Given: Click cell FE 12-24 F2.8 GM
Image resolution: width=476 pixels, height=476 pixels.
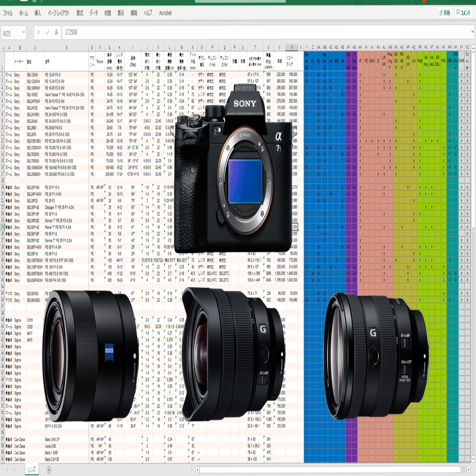Looking at the screenshot, I should [67, 81].
